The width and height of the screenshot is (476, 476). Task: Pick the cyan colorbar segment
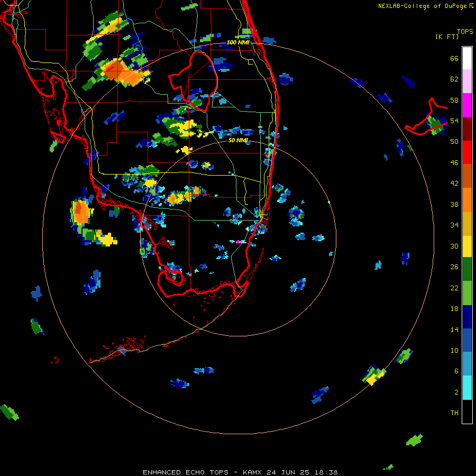467,387
